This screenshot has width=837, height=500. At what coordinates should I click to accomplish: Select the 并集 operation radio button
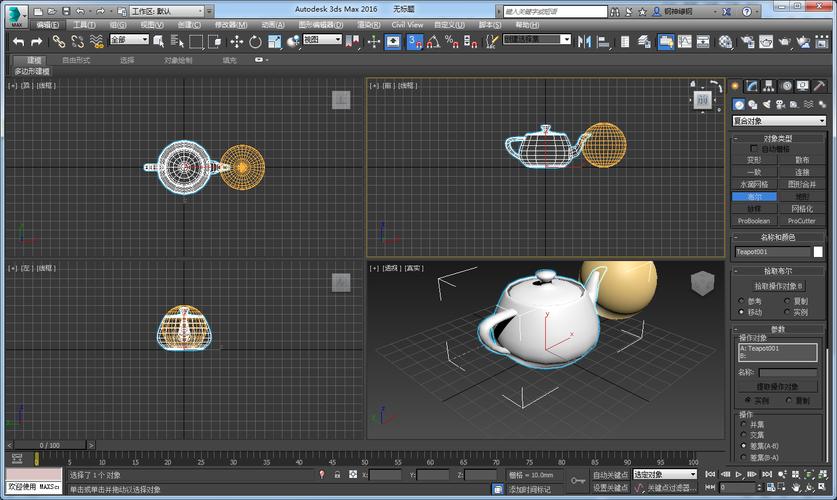(742, 424)
